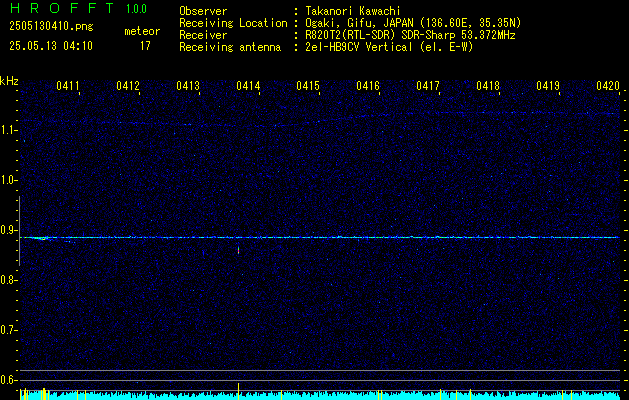Click the 0412 time marker
This screenshot has width=629, height=400.
pyautogui.click(x=128, y=85)
